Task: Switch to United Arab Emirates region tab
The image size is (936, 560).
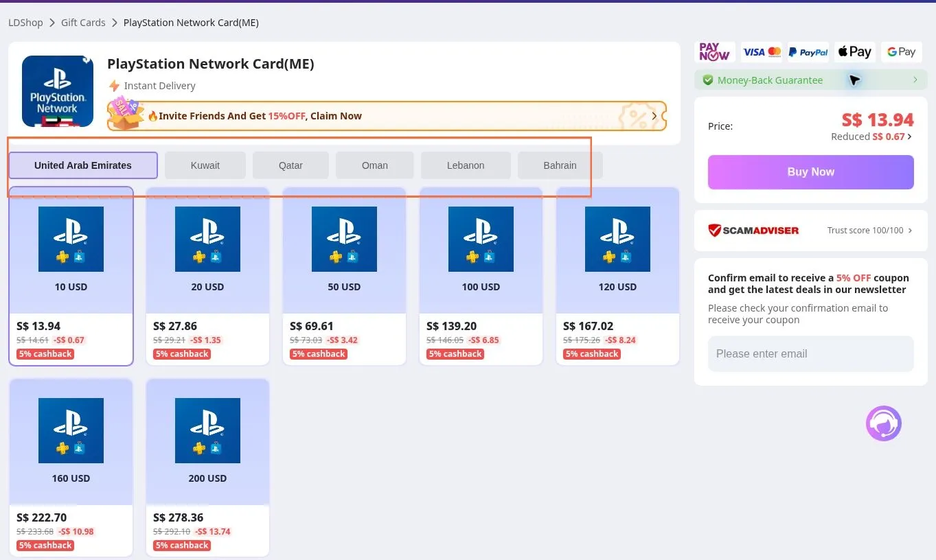Action: pos(83,165)
